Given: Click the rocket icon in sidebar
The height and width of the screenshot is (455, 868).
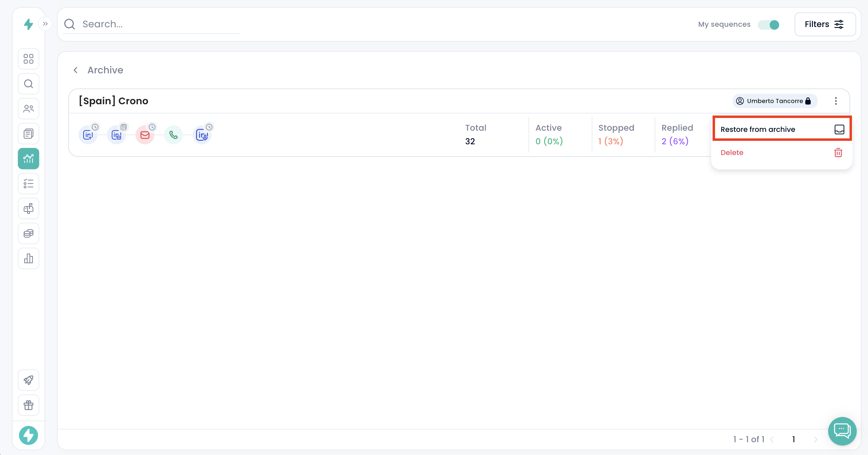Looking at the screenshot, I should coord(28,380).
